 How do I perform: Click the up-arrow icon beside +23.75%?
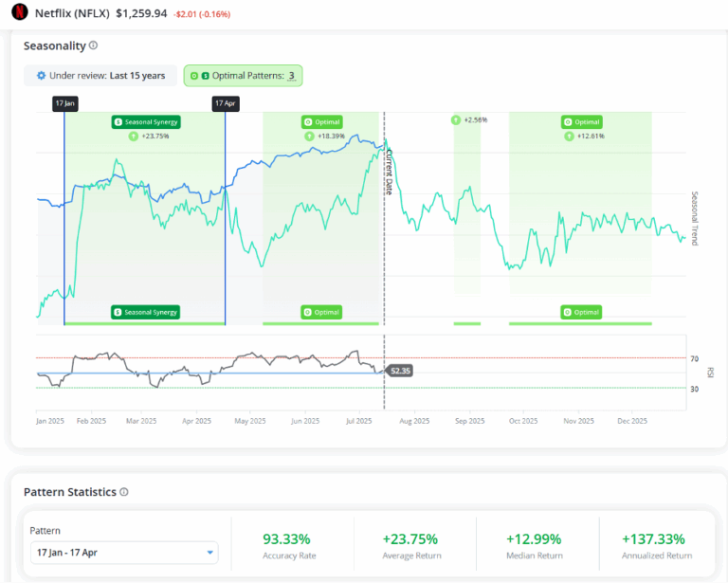click(x=134, y=136)
